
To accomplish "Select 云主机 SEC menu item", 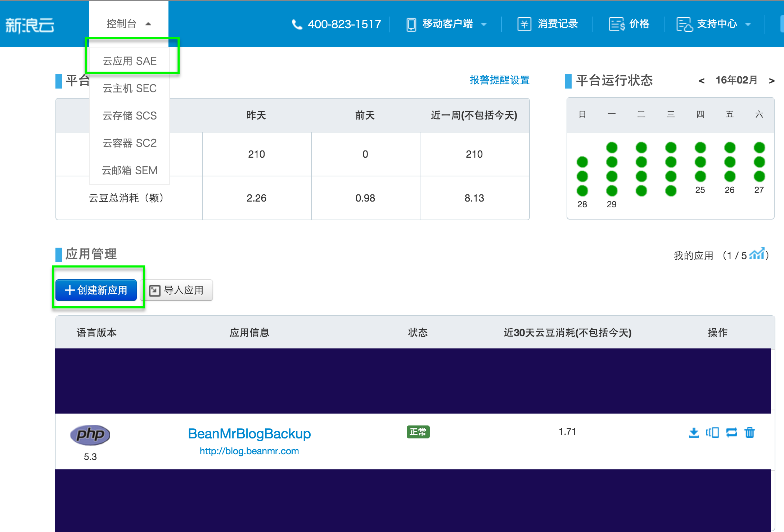I will [x=130, y=88].
